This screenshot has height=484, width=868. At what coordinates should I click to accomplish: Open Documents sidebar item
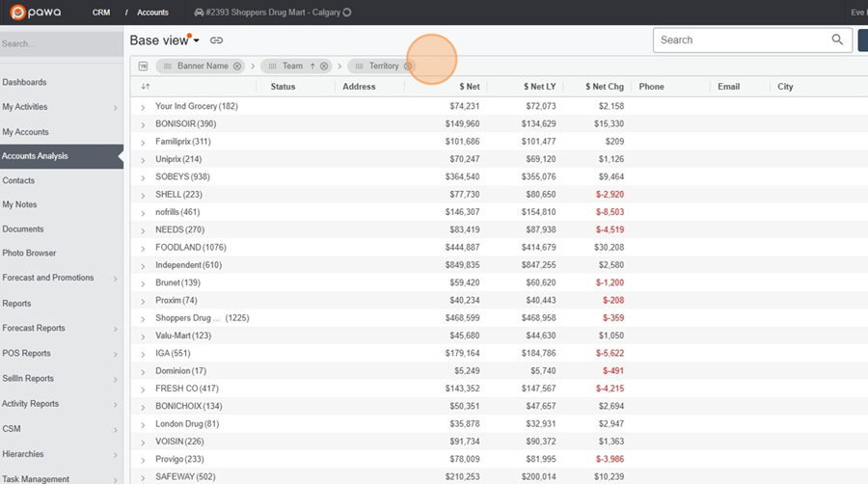tap(23, 229)
